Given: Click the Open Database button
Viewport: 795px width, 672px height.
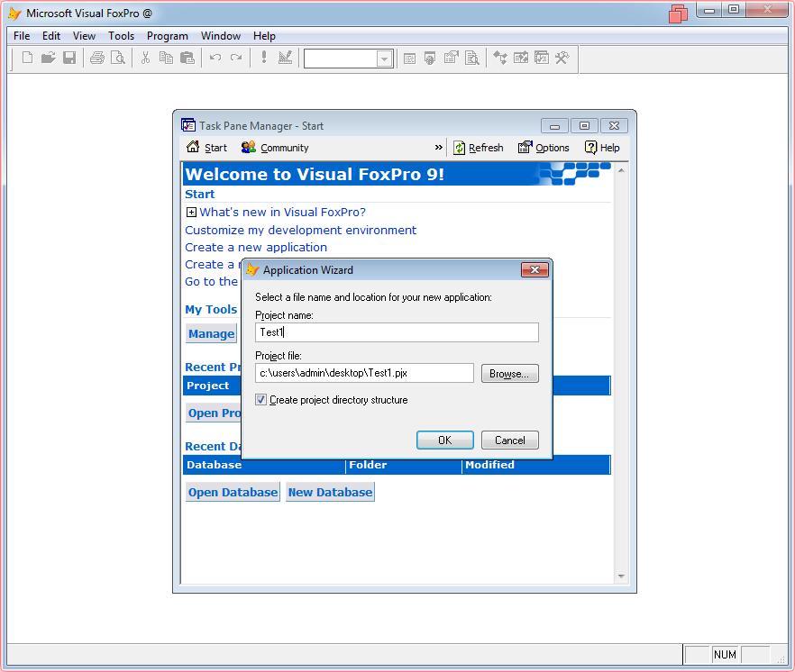Looking at the screenshot, I should pos(233,492).
